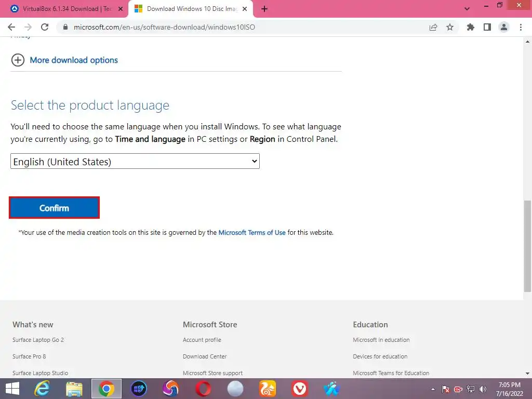The width and height of the screenshot is (532, 399).
Task: Open the clock showing 7:05 PM
Action: point(509,389)
